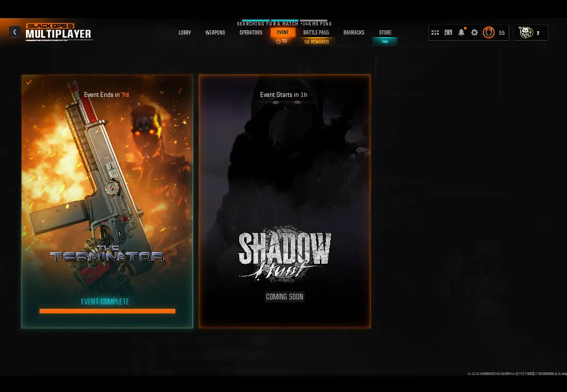
Task: Open the Battle Pass tab
Action: pos(316,33)
